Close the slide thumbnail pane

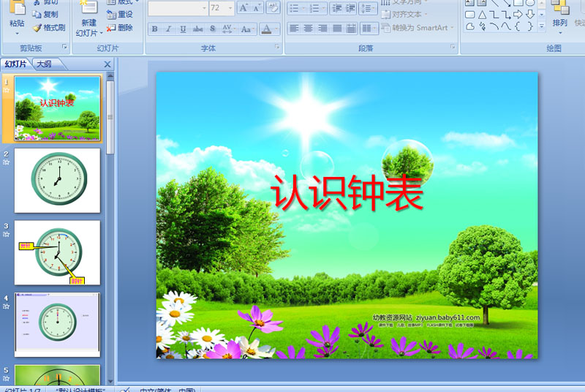click(x=107, y=64)
